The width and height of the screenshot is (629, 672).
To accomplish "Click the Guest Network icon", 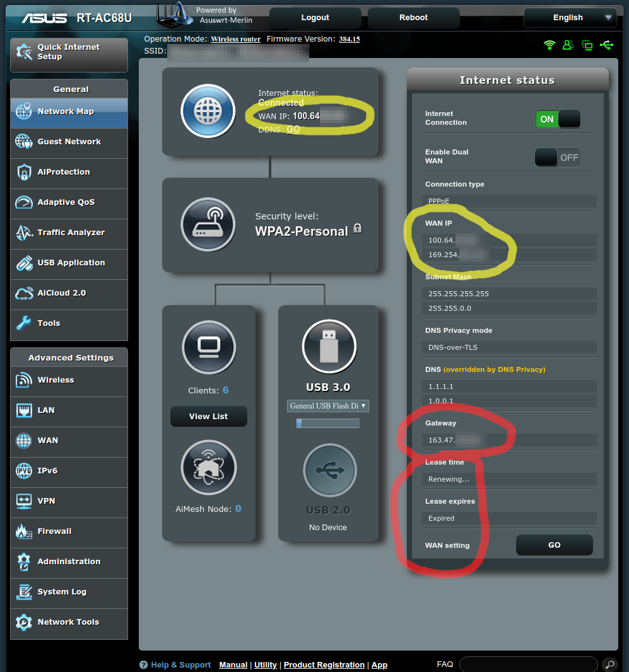I will [x=23, y=141].
